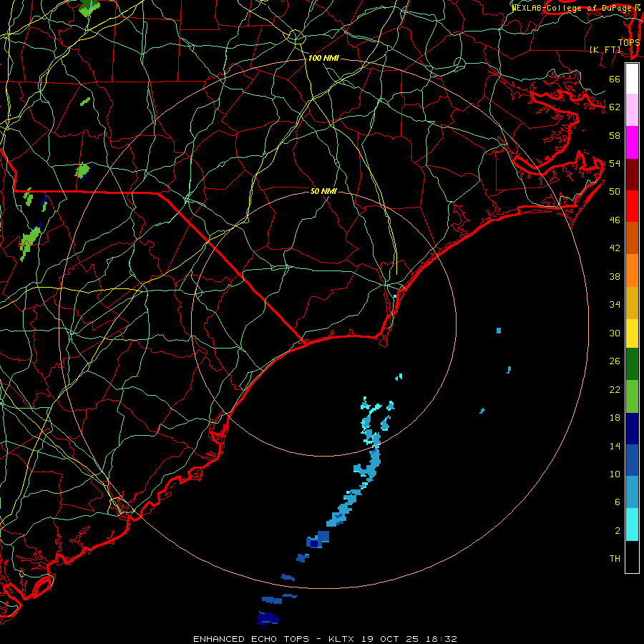Click the legend value "50"

[615, 191]
